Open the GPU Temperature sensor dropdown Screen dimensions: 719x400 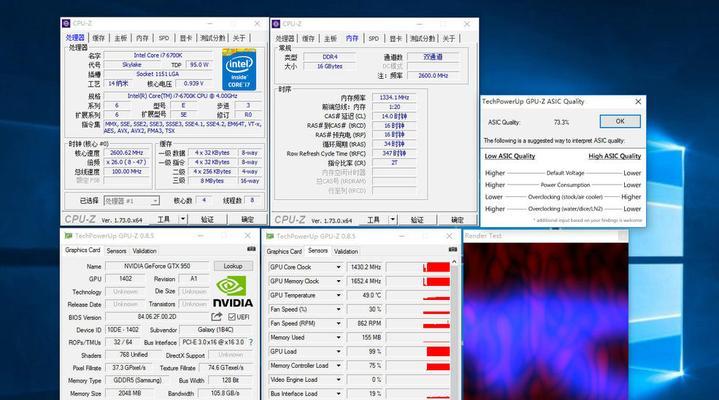338,295
